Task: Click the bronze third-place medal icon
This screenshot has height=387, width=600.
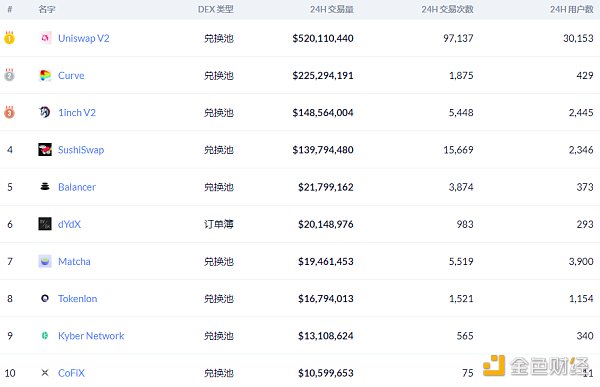Action: point(9,112)
